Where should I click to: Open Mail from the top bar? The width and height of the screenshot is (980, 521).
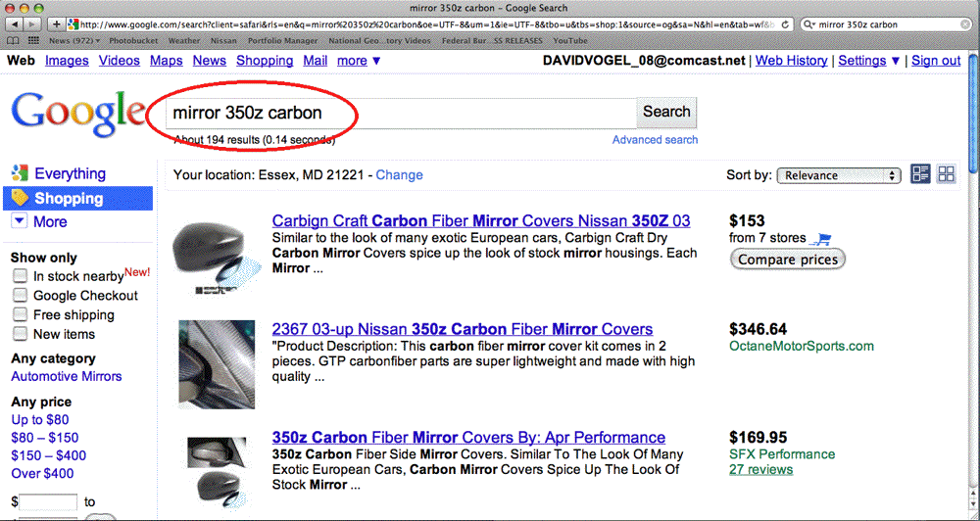pos(315,61)
